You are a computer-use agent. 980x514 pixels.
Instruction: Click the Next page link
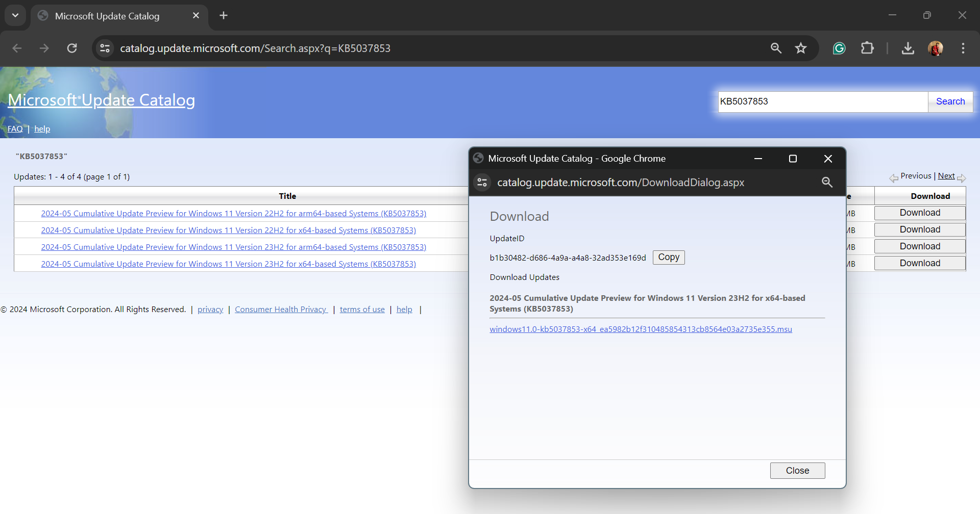pos(946,176)
